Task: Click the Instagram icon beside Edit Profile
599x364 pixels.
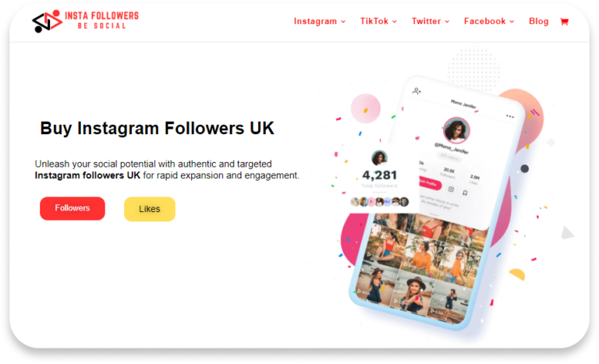Action: coord(451,189)
